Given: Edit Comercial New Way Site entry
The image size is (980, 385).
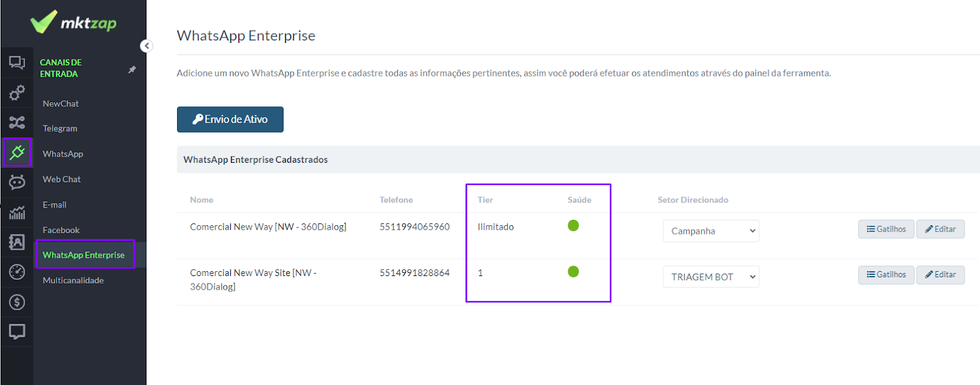Looking at the screenshot, I should click(x=940, y=275).
